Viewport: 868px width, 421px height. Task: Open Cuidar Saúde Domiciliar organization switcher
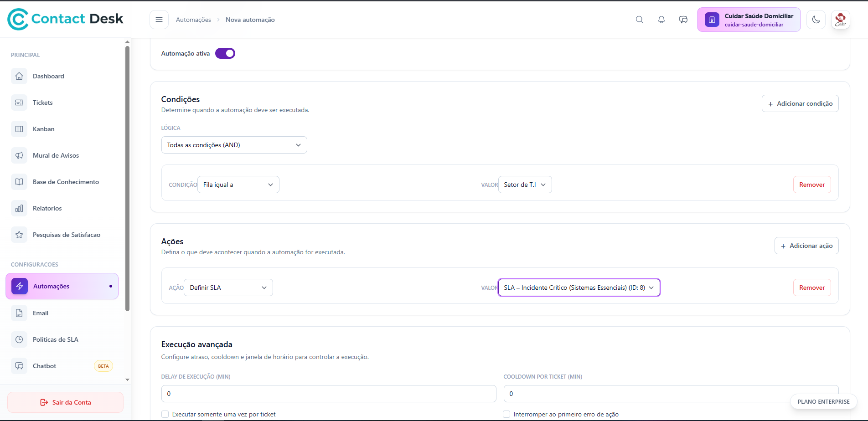(749, 20)
